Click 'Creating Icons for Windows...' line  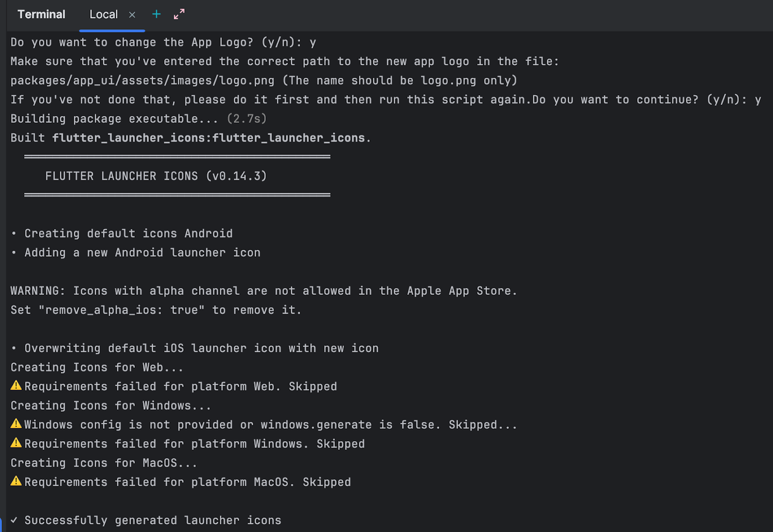[x=111, y=406]
